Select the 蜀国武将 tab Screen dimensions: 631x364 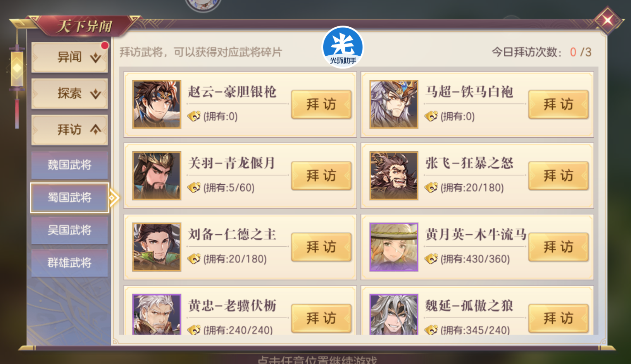point(69,197)
